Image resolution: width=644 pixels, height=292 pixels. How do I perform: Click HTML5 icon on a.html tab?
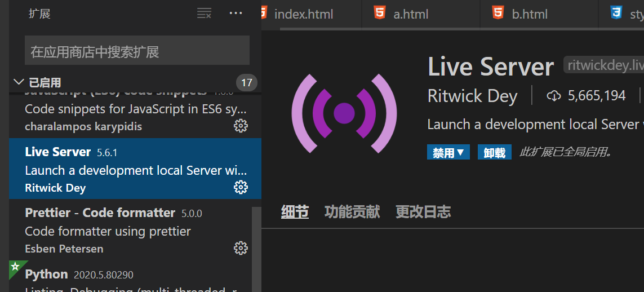click(380, 13)
